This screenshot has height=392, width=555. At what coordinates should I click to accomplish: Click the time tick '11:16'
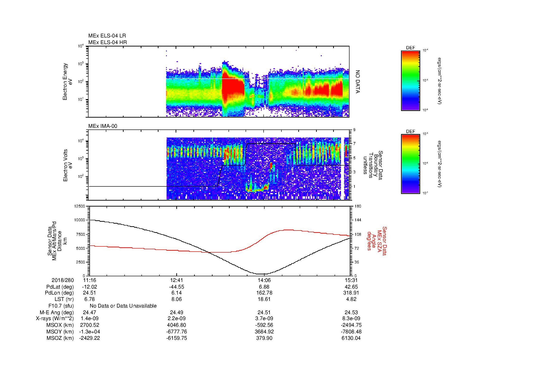(90, 280)
